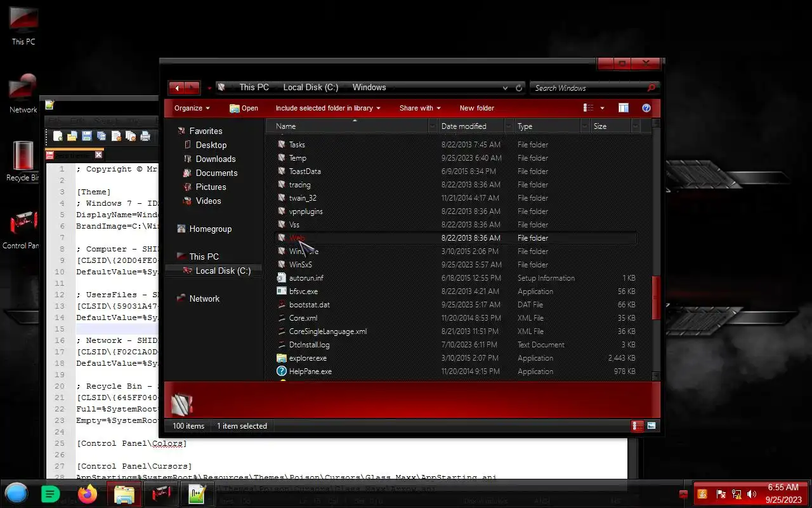
Task: Sort by the Type column header
Action: point(525,126)
